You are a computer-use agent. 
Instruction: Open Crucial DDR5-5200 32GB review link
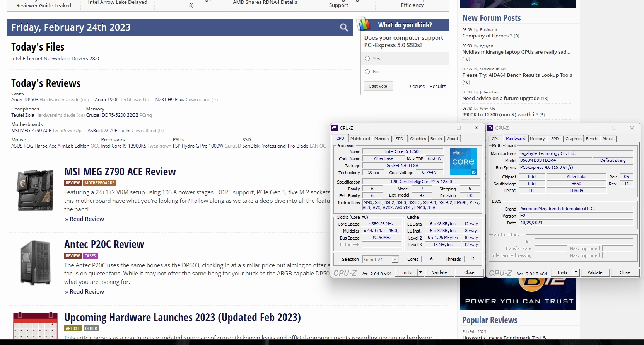coord(112,115)
